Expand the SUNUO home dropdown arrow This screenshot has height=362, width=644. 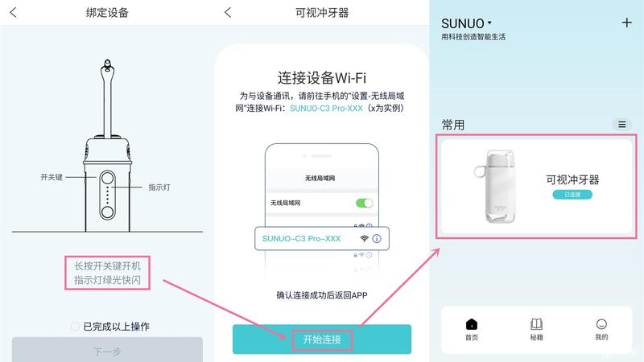click(489, 23)
